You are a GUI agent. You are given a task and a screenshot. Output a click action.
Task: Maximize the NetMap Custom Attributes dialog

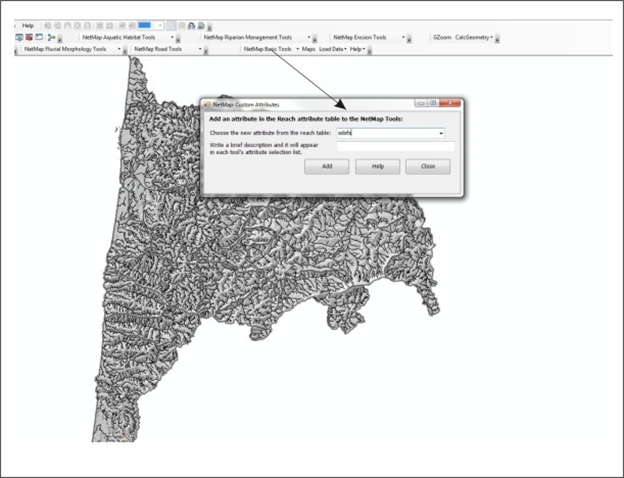point(433,102)
